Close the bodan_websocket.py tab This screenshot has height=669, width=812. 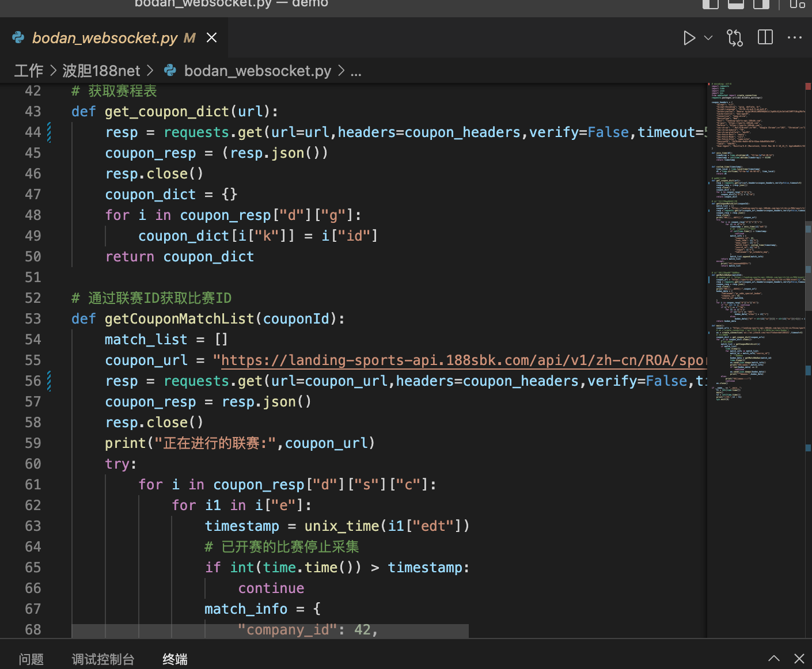[212, 37]
